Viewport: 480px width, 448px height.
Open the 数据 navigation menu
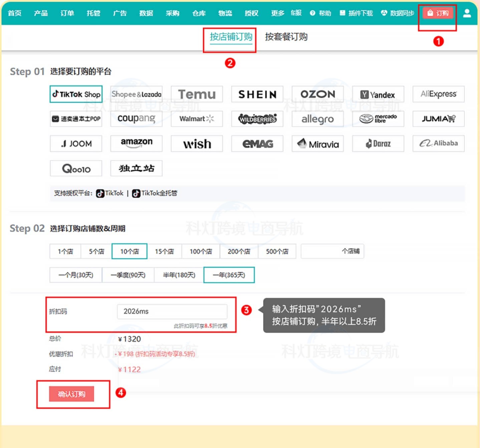146,13
